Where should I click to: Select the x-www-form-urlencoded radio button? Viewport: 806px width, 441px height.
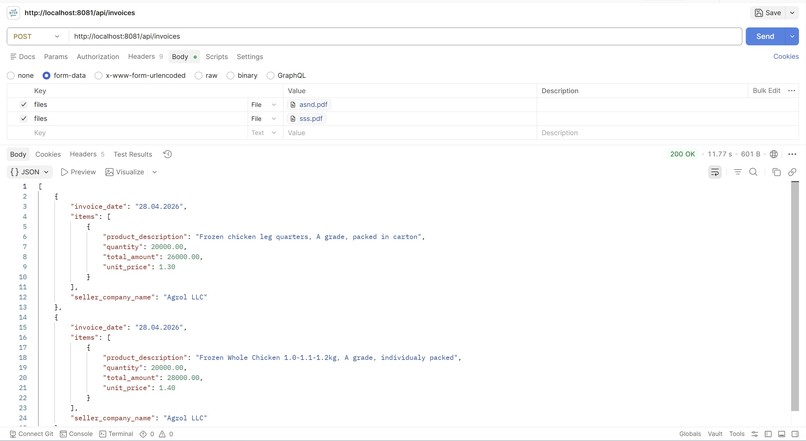pos(98,76)
